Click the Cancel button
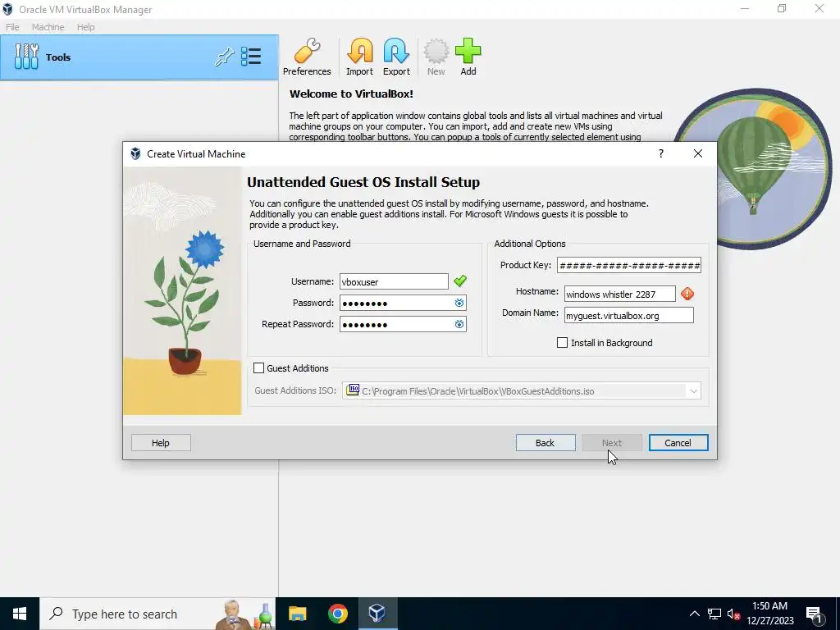Image resolution: width=840 pixels, height=630 pixels. click(x=678, y=442)
